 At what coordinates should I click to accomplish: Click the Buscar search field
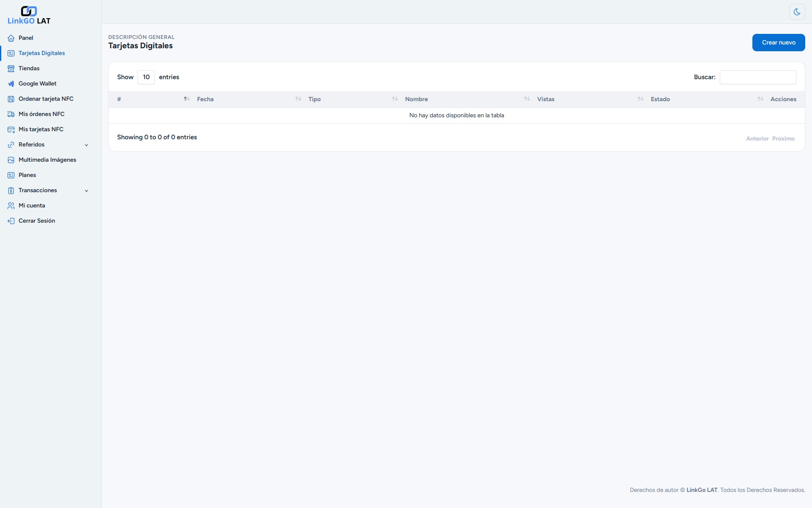tap(757, 77)
